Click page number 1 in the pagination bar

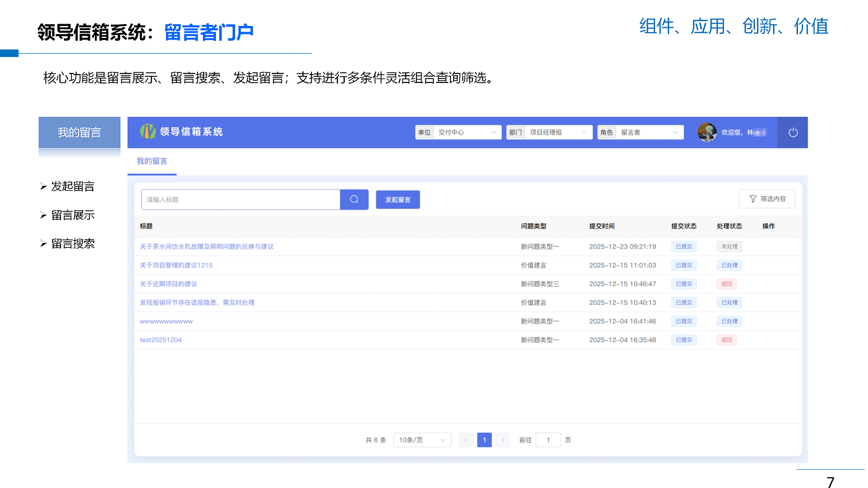pos(484,439)
